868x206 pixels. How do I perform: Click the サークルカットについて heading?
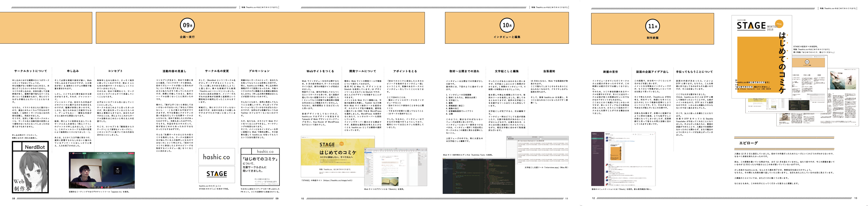click(31, 71)
